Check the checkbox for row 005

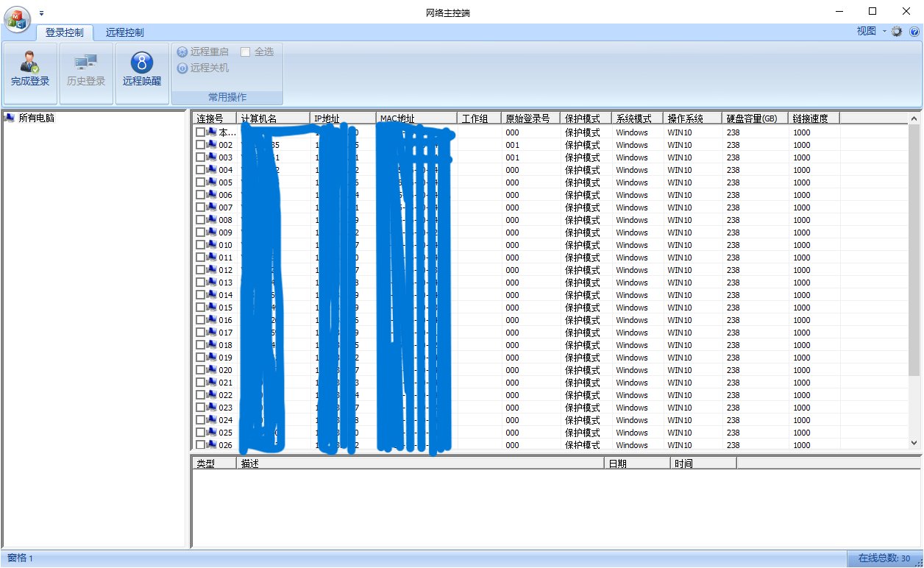(x=200, y=182)
